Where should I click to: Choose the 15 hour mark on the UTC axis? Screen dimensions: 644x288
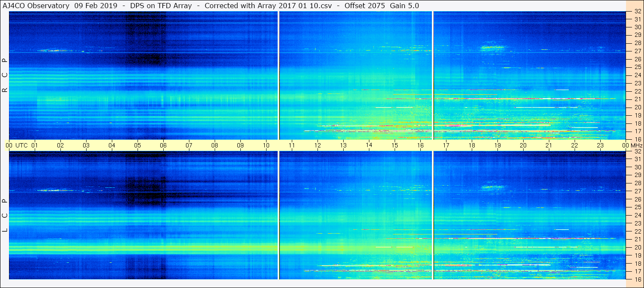point(395,145)
